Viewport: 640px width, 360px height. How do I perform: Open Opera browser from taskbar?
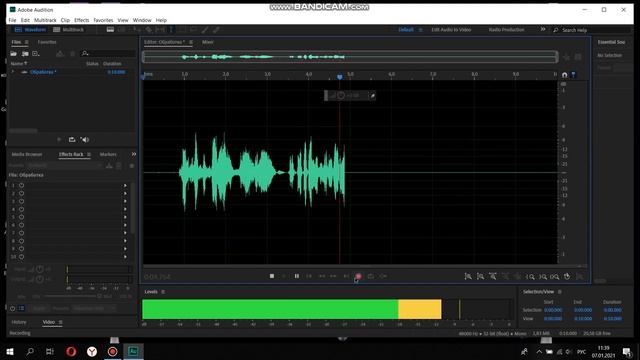coord(71,351)
